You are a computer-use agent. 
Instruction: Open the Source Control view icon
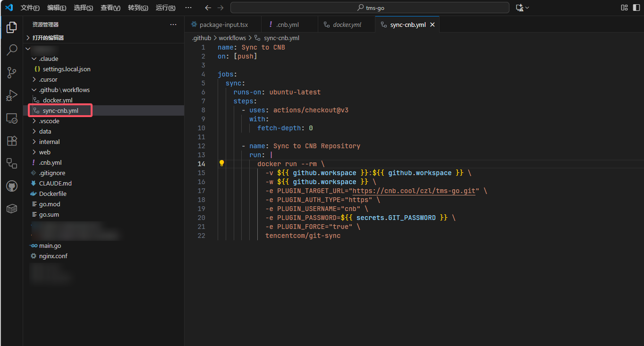[12, 73]
